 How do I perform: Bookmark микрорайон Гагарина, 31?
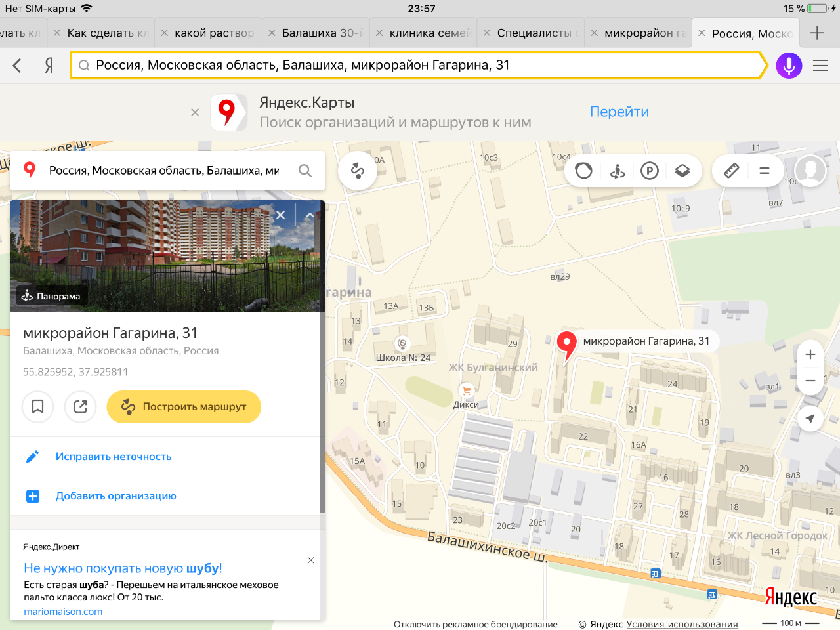click(x=38, y=407)
